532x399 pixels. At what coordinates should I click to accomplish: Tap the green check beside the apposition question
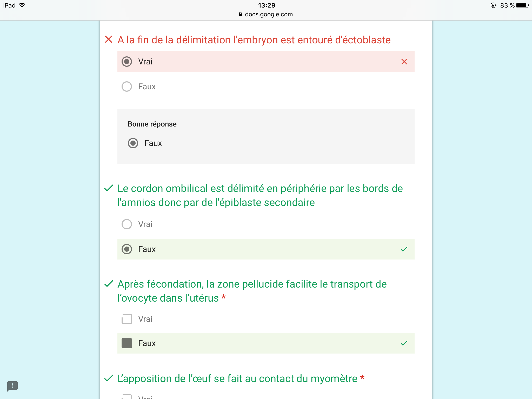(x=108, y=378)
